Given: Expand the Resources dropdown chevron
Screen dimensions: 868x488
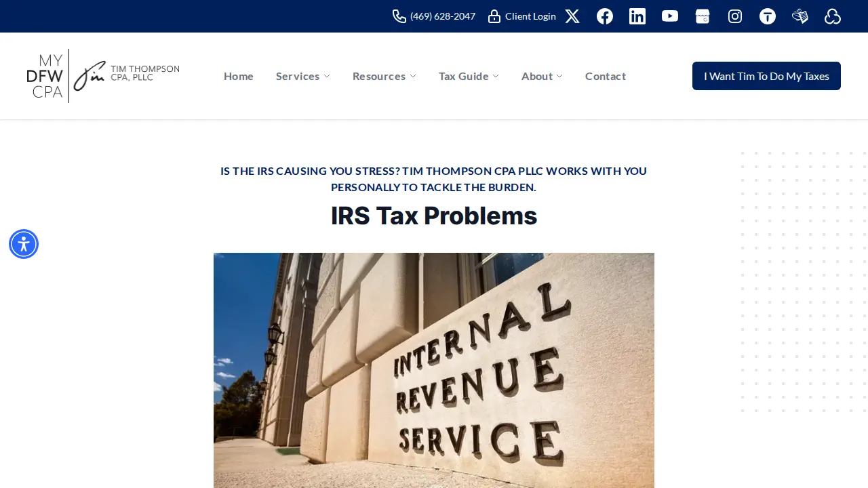Looking at the screenshot, I should (x=413, y=76).
